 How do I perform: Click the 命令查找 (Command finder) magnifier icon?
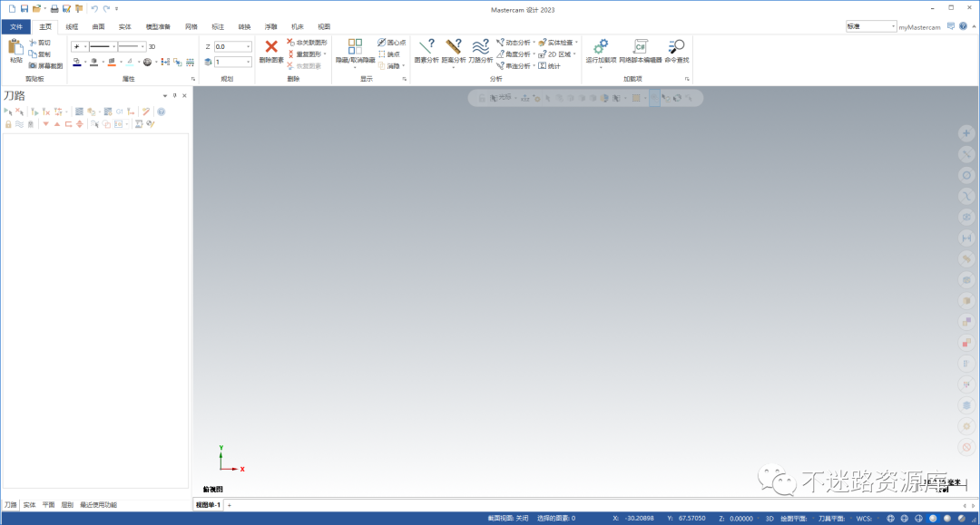point(676,47)
